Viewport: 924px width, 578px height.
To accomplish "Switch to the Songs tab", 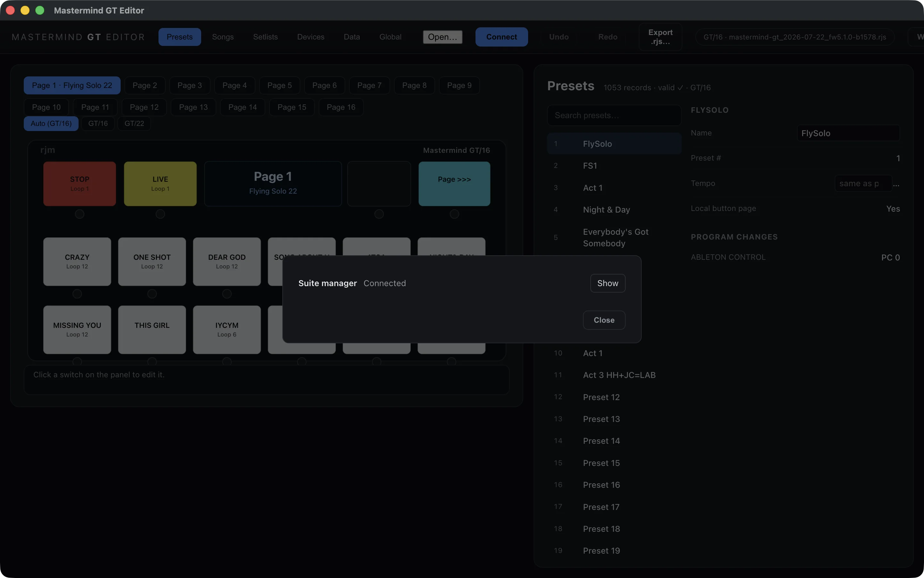I will [x=223, y=37].
